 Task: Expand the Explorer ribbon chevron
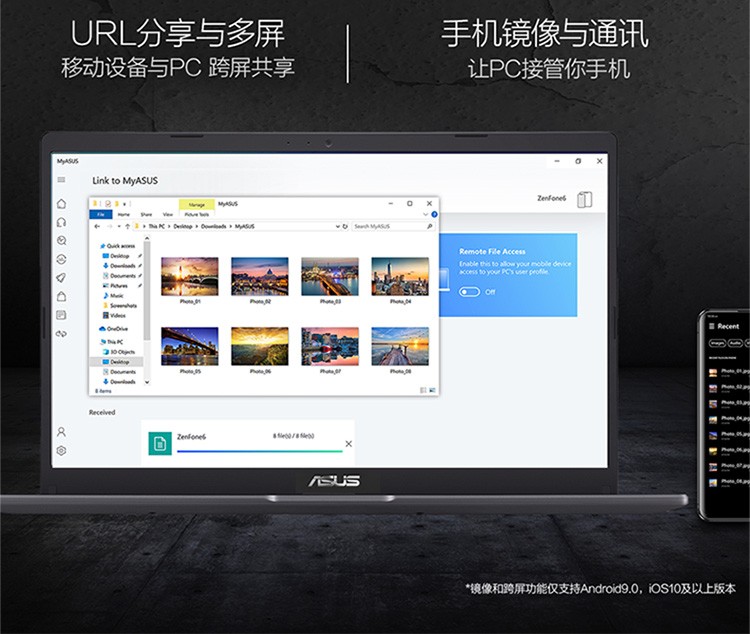pyautogui.click(x=425, y=214)
